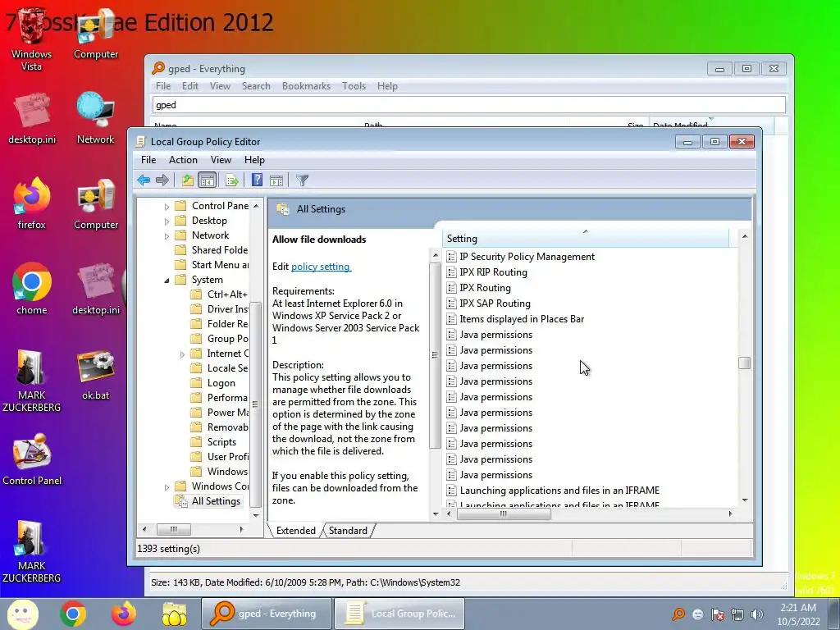The width and height of the screenshot is (840, 630).
Task: Expand the Internet Communication subfolder arrow
Action: point(182,354)
